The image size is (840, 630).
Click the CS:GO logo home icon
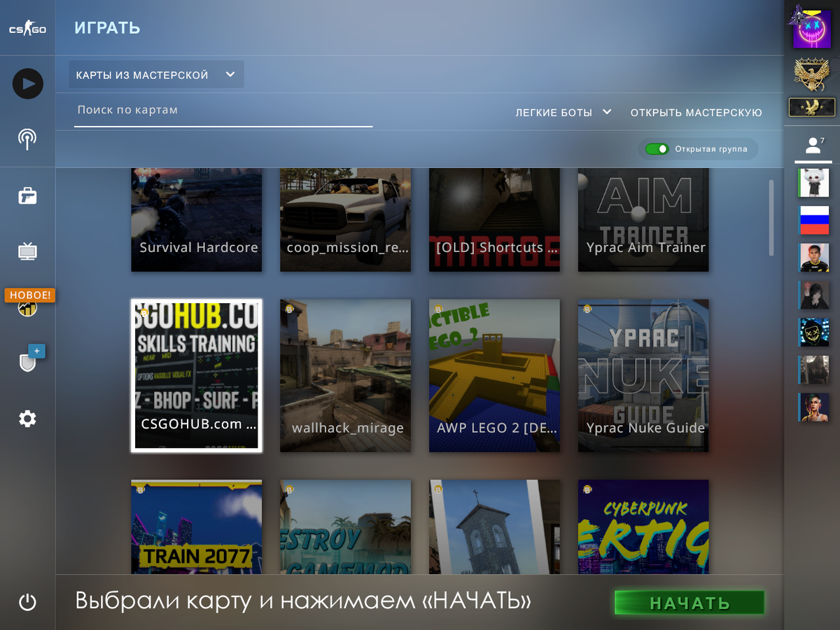point(27,29)
